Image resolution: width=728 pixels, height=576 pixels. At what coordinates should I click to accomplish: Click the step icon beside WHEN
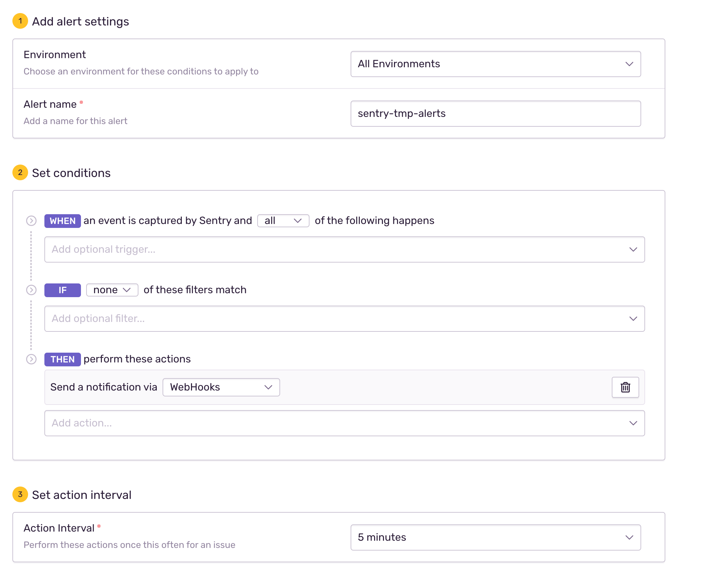pyautogui.click(x=31, y=221)
